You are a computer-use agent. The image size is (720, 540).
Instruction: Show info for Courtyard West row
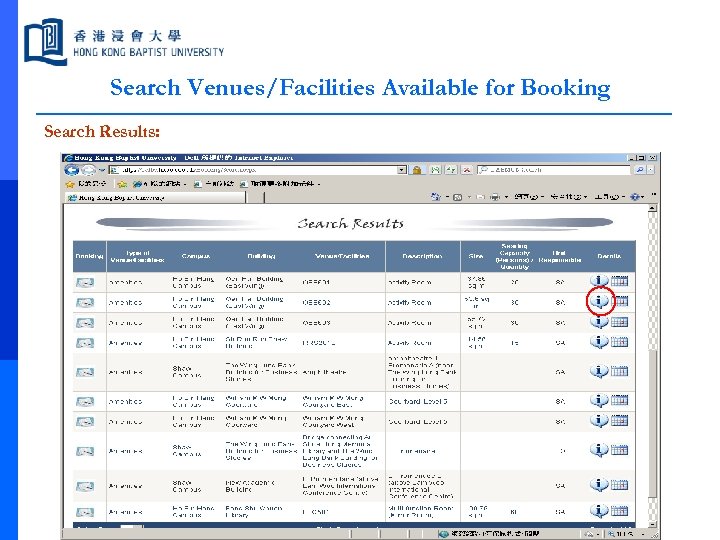(599, 421)
